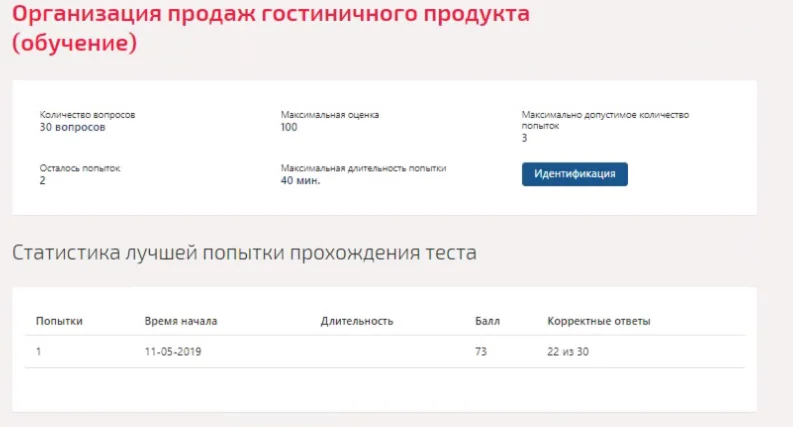Select the score 73 cell

(481, 352)
